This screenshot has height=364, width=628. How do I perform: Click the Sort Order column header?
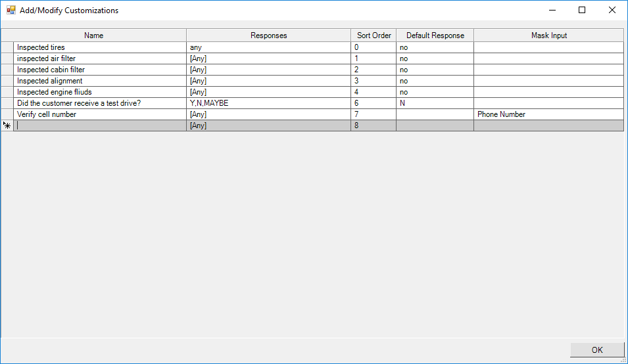coord(374,35)
